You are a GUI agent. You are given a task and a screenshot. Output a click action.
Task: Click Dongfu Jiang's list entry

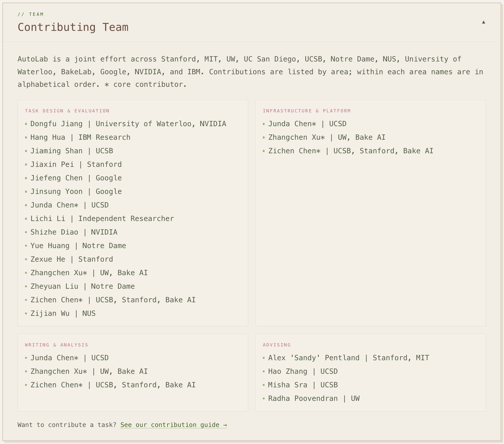[x=128, y=124]
